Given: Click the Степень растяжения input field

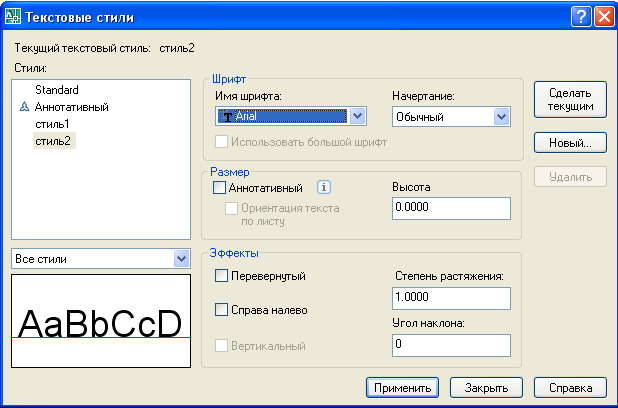Looking at the screenshot, I should point(451,298).
